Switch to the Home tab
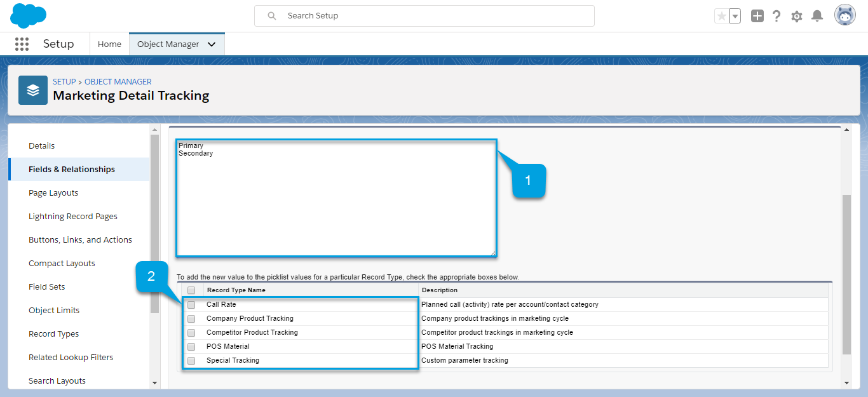This screenshot has width=868, height=397. [x=109, y=44]
